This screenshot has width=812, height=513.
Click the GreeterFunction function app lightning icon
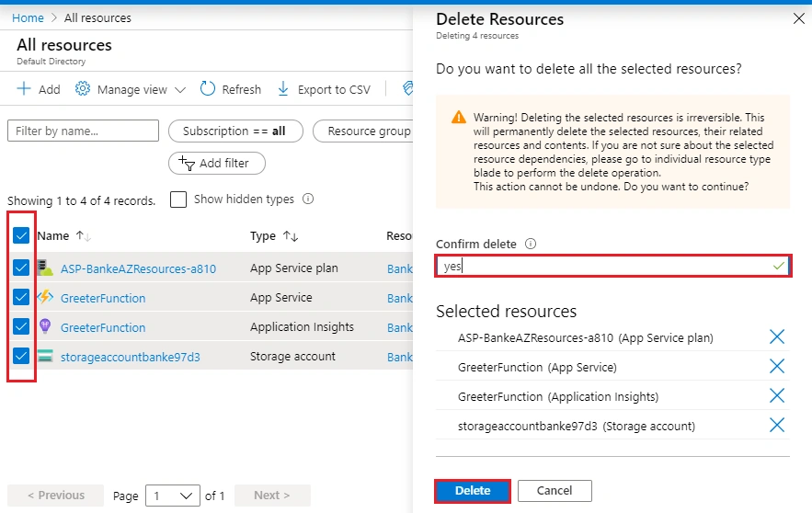45,297
